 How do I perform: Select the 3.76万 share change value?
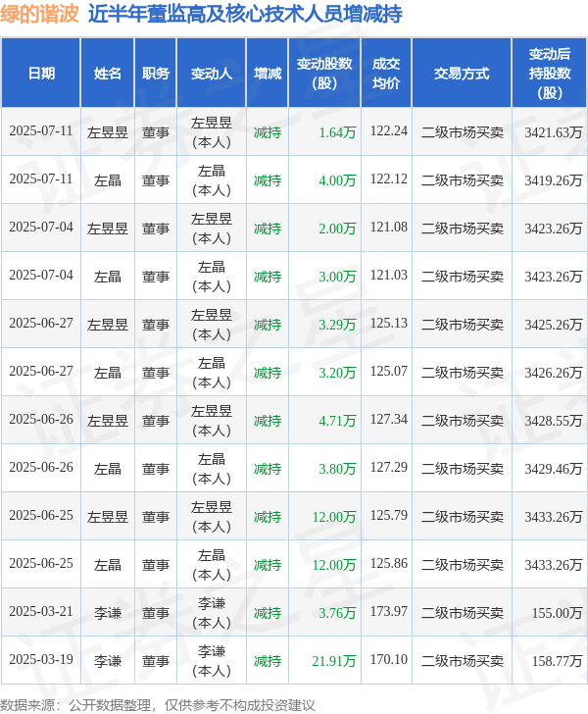pos(337,613)
